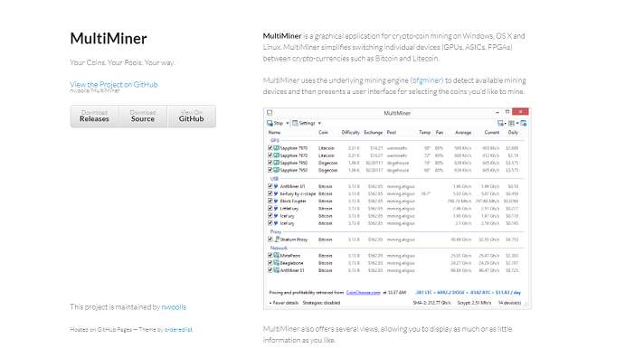This screenshot has height=348, width=644.
Task: Open the dropdown arrow next to Stop
Action: (287, 123)
